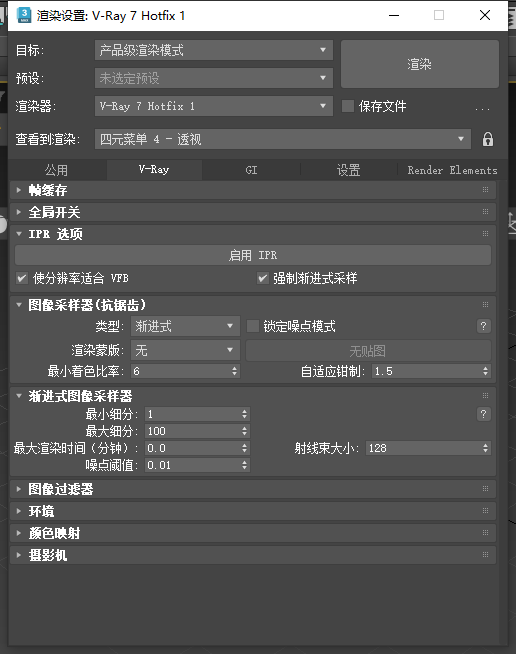
Task: Click the drag handle of IPR 选项 rollout
Action: point(485,234)
